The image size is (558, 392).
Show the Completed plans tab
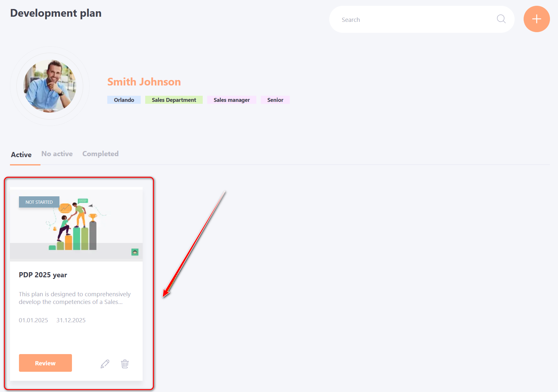pyautogui.click(x=101, y=154)
